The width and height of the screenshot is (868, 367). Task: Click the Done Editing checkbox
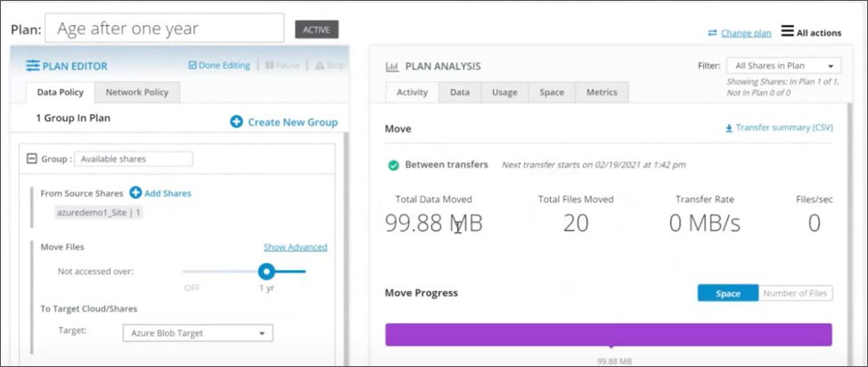click(192, 65)
